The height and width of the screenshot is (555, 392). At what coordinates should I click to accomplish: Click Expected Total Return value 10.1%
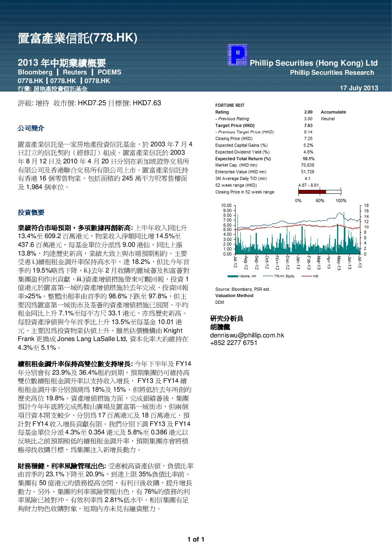(308, 159)
